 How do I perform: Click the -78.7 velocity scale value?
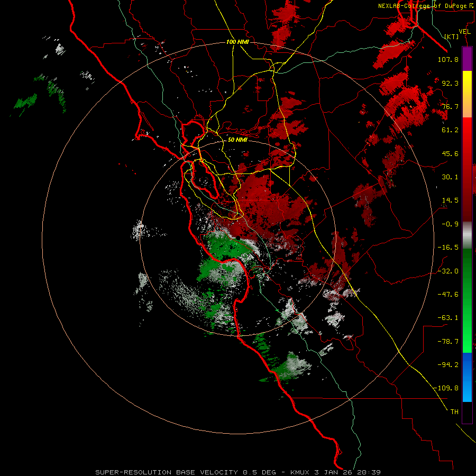[448, 342]
